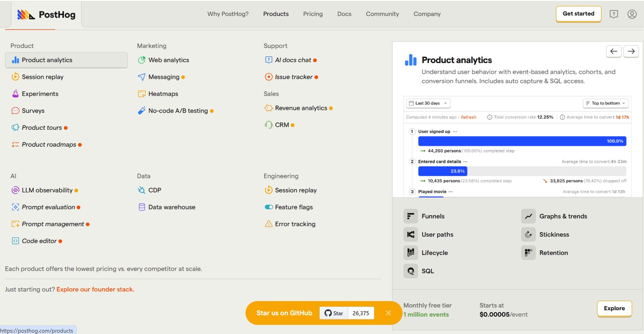The height and width of the screenshot is (334, 644).
Task: Click the Web analytics pie chart icon
Action: click(x=142, y=60)
